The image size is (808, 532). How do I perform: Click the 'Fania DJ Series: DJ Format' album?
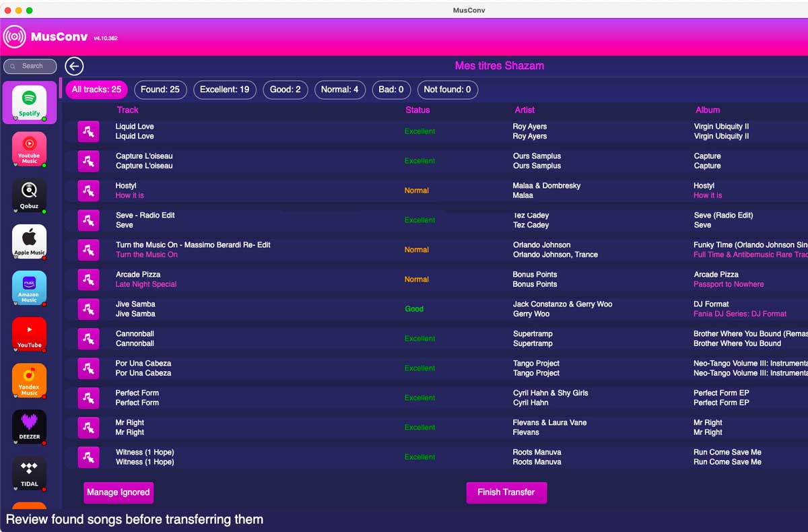(x=740, y=314)
